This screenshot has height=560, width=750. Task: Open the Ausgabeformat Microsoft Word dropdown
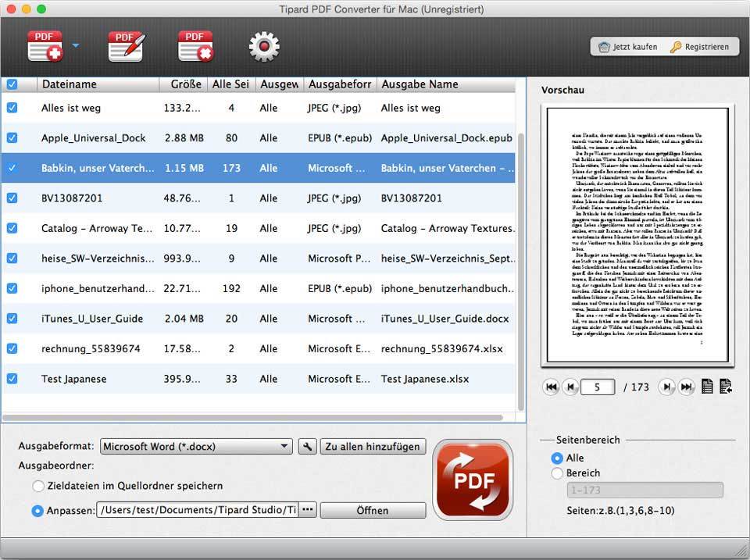tap(196, 446)
